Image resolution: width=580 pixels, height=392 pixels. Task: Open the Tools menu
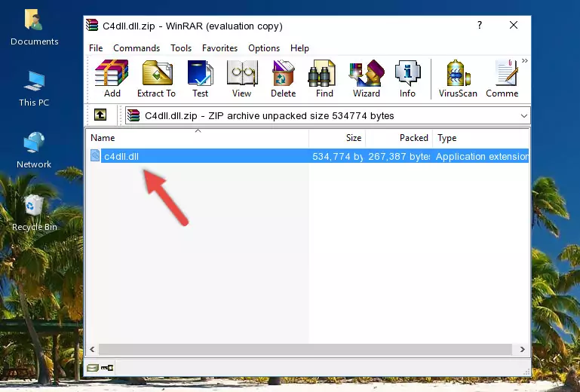pyautogui.click(x=181, y=48)
